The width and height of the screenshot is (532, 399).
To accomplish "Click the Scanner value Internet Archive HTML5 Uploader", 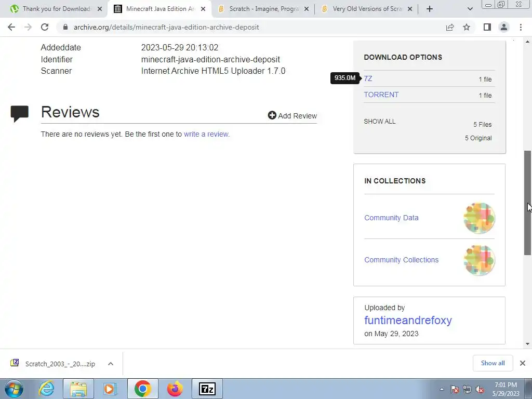I will point(213,71).
